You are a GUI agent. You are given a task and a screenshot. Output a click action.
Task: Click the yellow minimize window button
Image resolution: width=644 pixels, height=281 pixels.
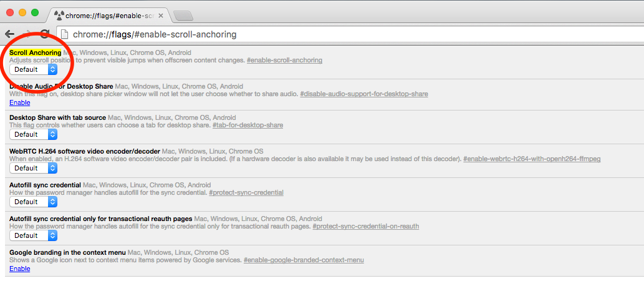(x=22, y=12)
